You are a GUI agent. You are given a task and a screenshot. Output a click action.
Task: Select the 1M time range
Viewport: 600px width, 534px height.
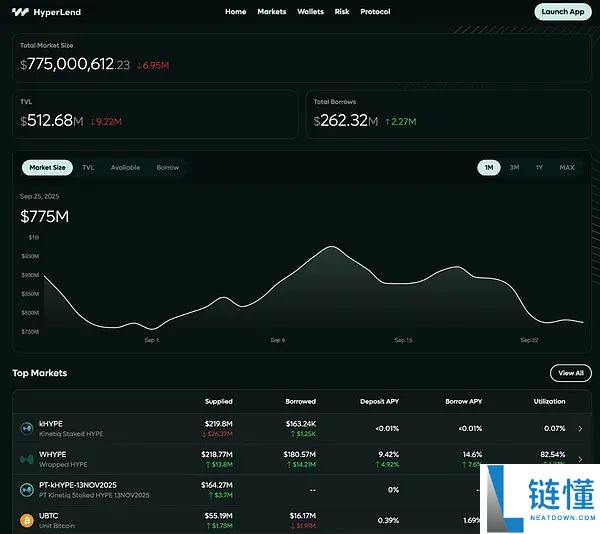(x=489, y=168)
